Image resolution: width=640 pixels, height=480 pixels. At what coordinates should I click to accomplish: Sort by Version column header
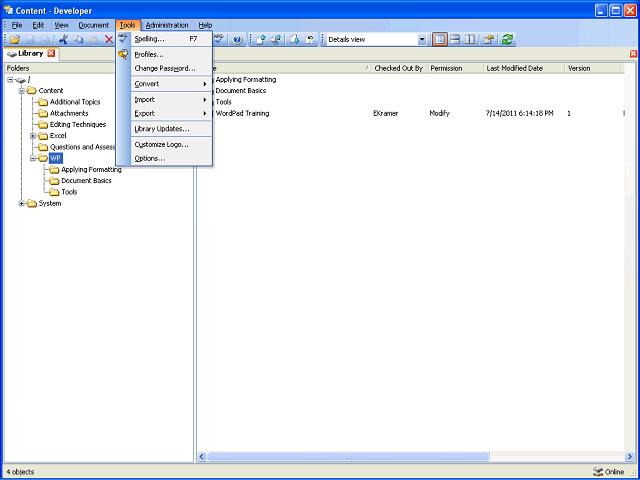[x=593, y=69]
